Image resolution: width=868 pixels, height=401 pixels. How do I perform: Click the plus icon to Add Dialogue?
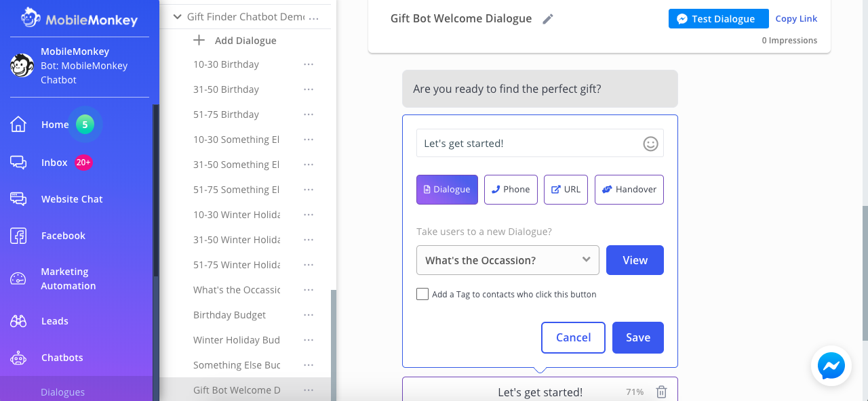[198, 40]
